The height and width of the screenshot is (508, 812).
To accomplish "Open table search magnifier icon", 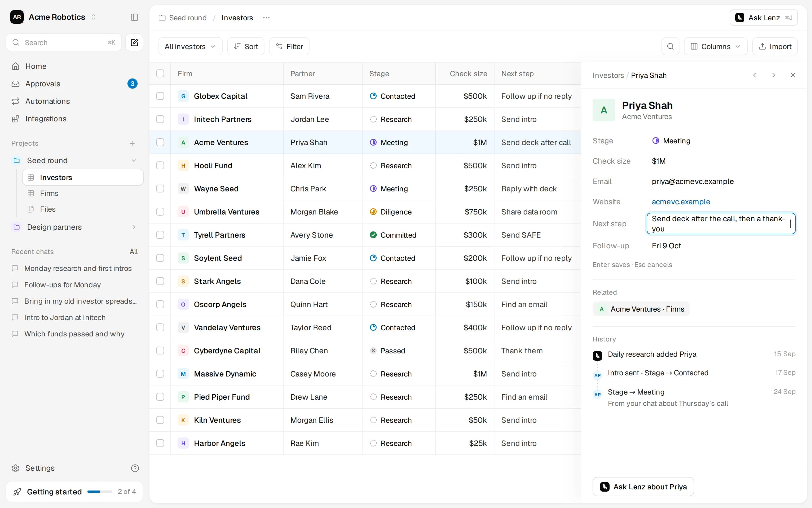I will click(x=670, y=46).
